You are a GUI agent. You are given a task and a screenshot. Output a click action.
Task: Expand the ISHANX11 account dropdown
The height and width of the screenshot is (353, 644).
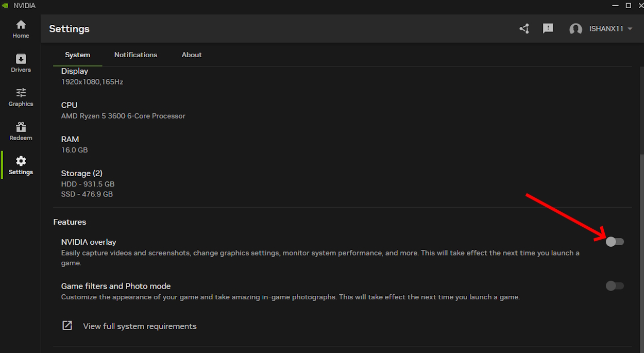(630, 29)
